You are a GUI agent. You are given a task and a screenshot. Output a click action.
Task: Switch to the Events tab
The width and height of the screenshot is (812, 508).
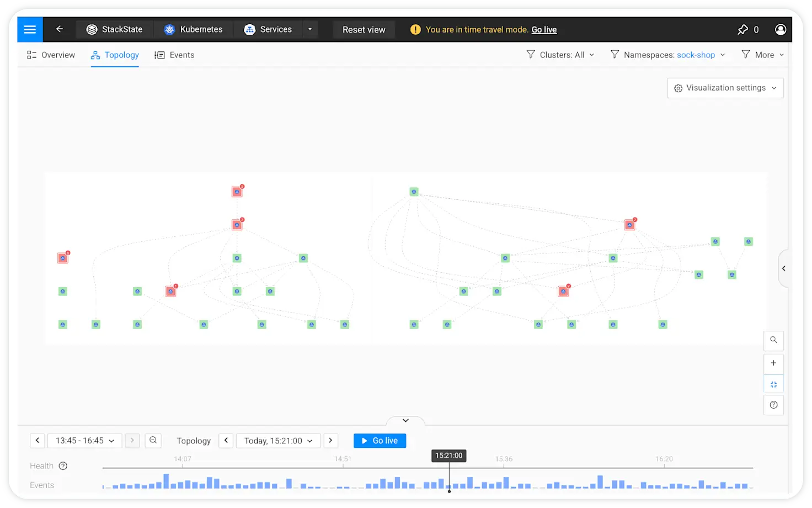pos(174,55)
